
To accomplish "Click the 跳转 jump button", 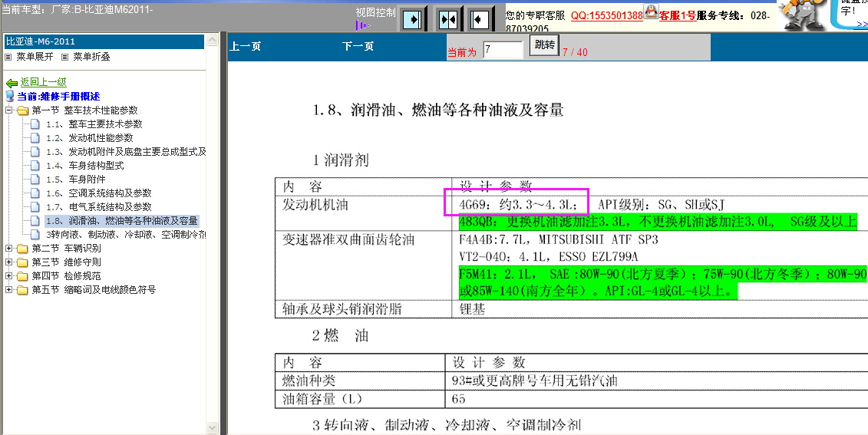I will (x=545, y=44).
